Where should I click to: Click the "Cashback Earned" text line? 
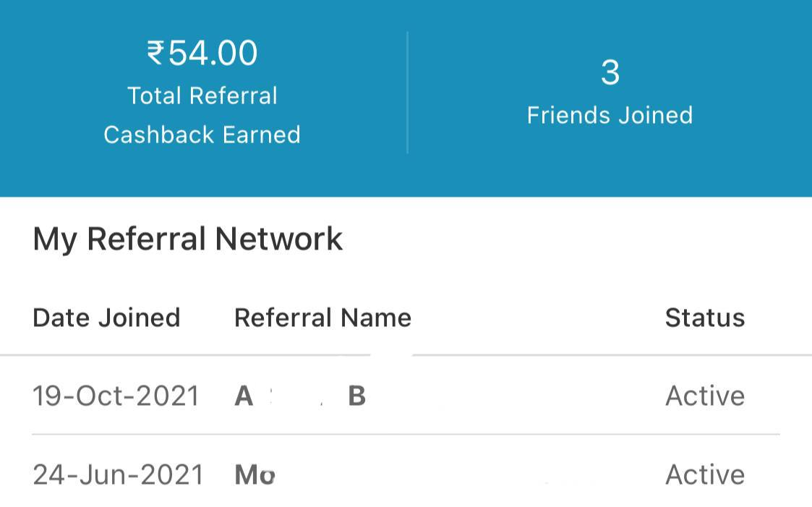coord(202,135)
